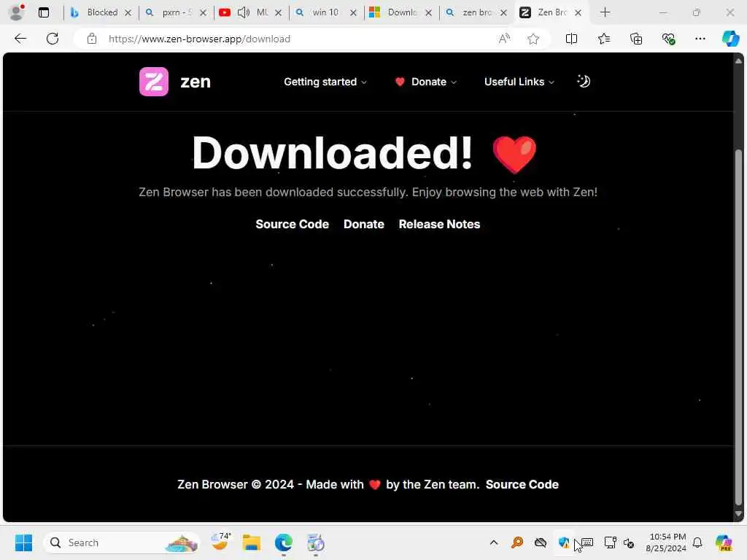Close the Blocked tab
Viewport: 747px width, 560px height.
[x=128, y=13]
